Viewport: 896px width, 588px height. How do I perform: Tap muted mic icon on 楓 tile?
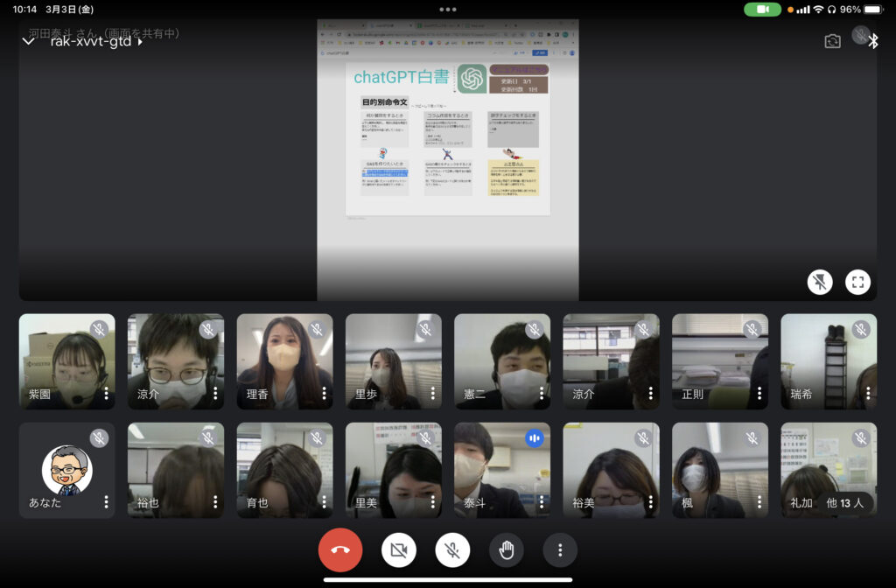pyautogui.click(x=752, y=438)
